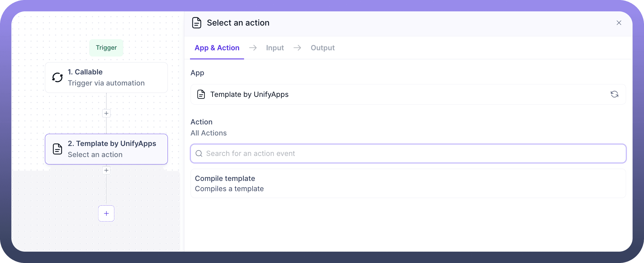Close the Select an action panel
The image size is (644, 263).
point(619,23)
